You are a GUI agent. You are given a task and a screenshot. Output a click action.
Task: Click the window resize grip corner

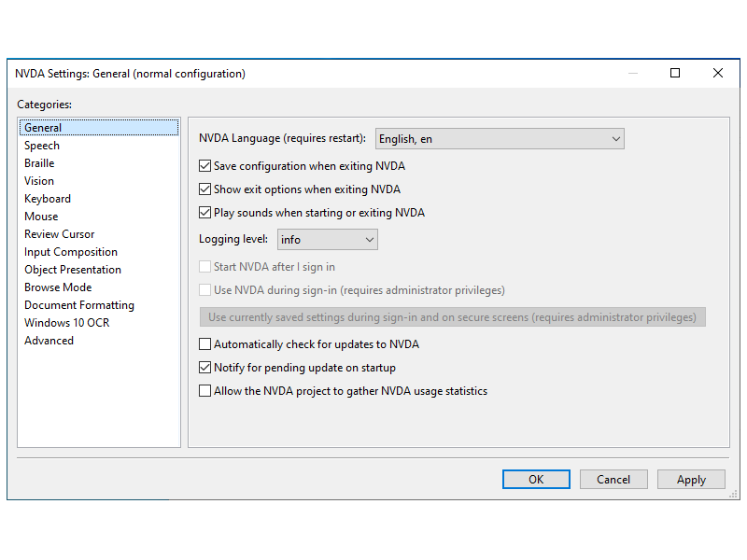pos(734,495)
